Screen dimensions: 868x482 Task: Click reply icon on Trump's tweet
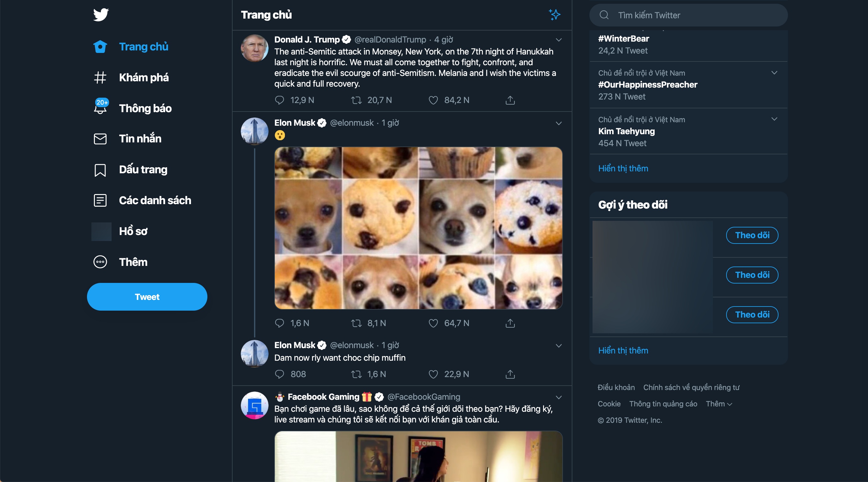tap(279, 100)
